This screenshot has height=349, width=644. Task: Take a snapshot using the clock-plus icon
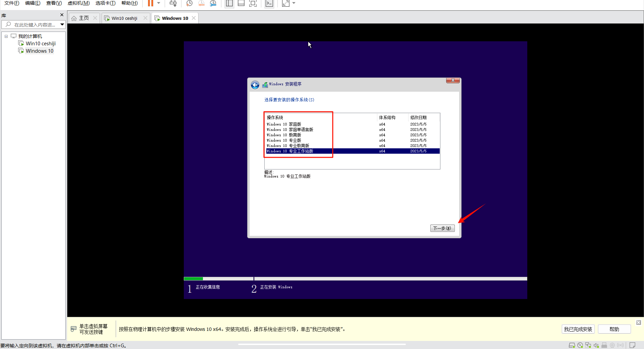click(x=189, y=3)
